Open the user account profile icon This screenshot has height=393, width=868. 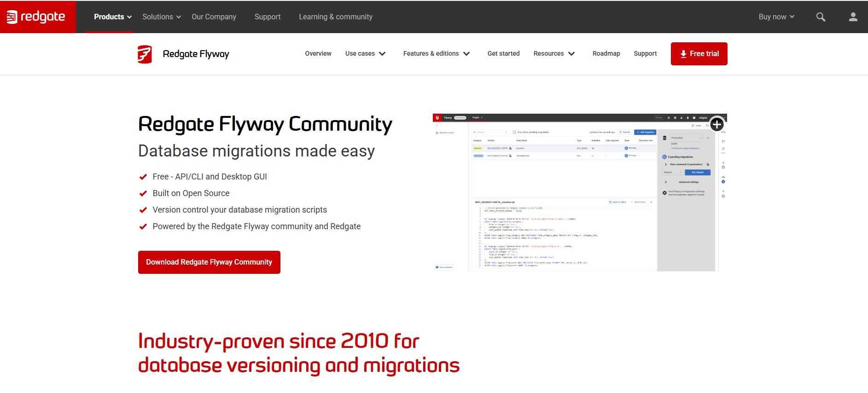point(853,17)
